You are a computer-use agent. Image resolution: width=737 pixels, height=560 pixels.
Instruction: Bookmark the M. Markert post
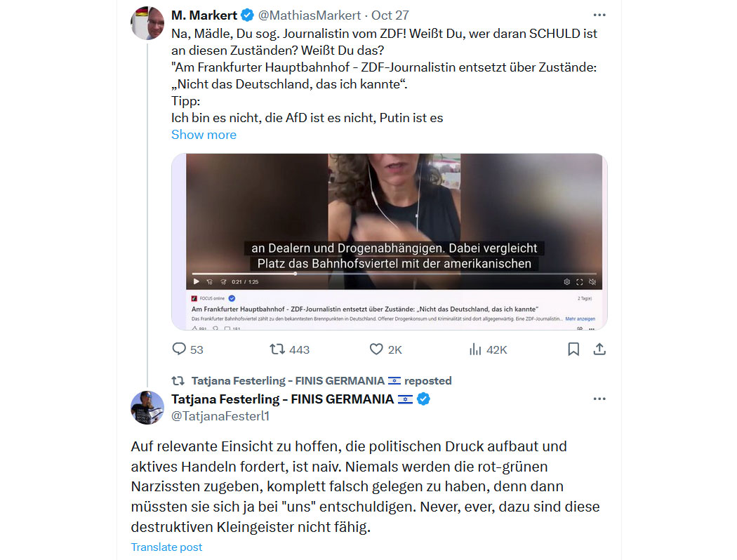coord(573,349)
